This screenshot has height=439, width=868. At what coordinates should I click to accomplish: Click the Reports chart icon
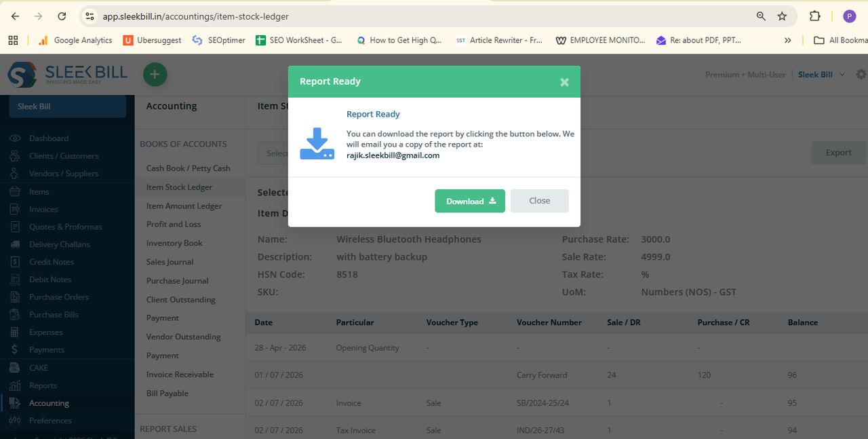pyautogui.click(x=15, y=385)
